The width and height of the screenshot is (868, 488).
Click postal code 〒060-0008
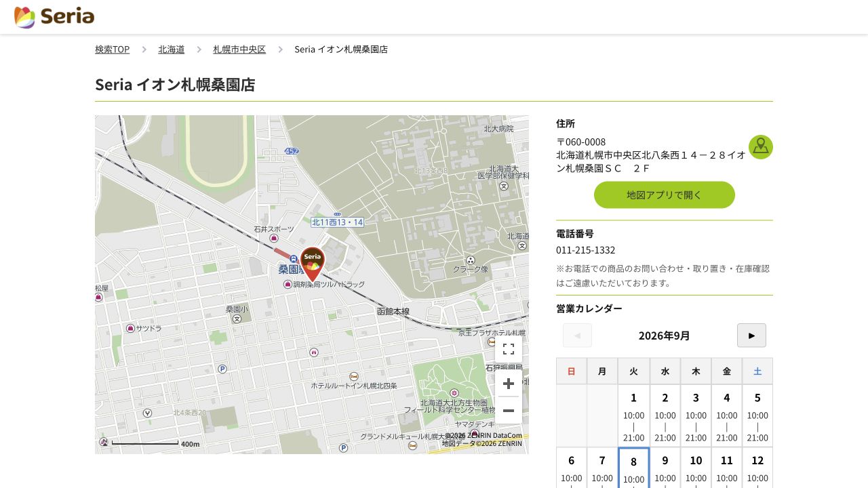581,142
